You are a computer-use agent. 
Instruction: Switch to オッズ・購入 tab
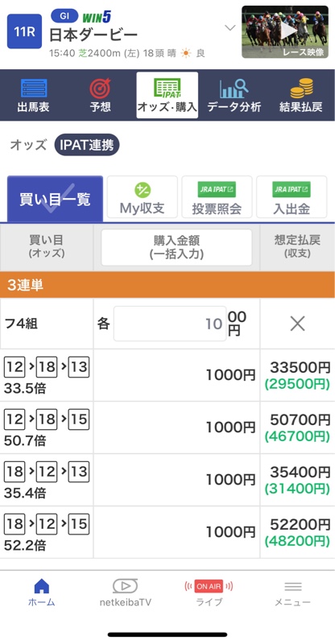(167, 95)
